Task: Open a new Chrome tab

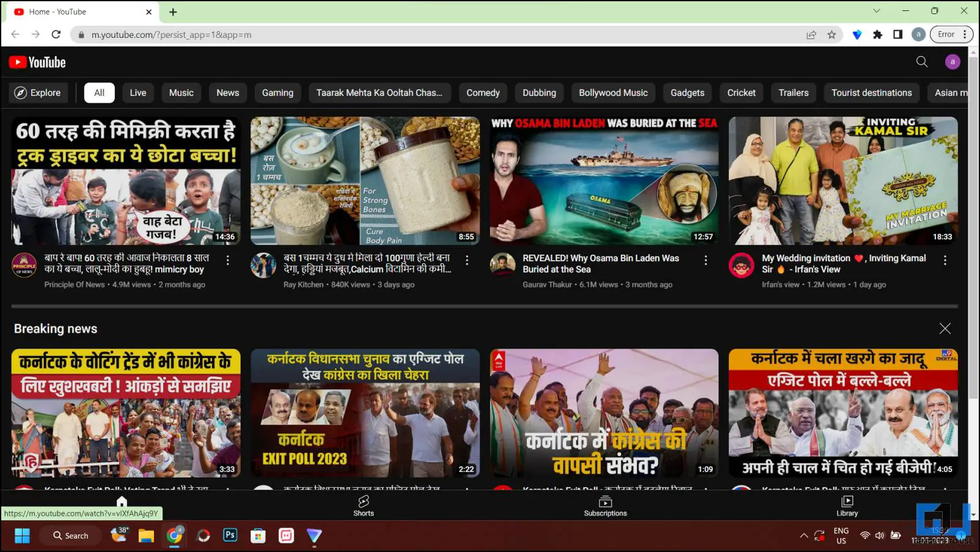Action: pyautogui.click(x=173, y=12)
